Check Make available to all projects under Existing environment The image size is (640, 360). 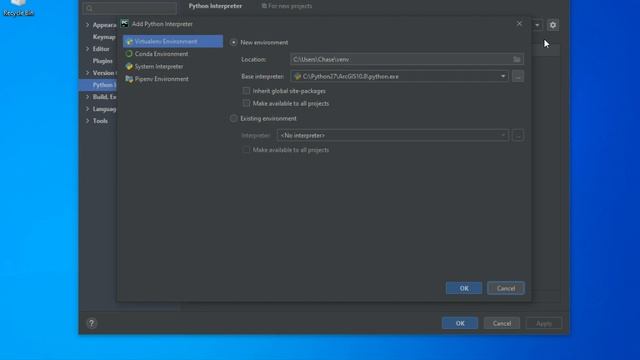point(246,150)
